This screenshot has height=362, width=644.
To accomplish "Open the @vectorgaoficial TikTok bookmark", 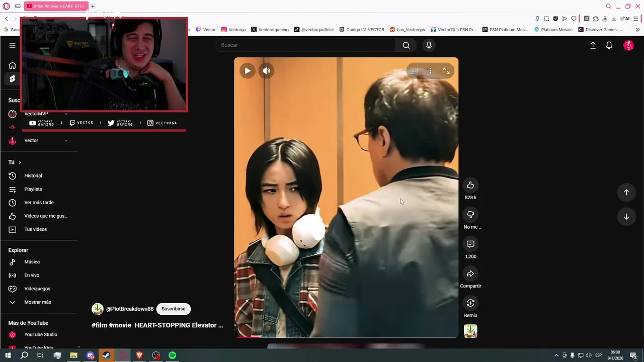I will (314, 30).
